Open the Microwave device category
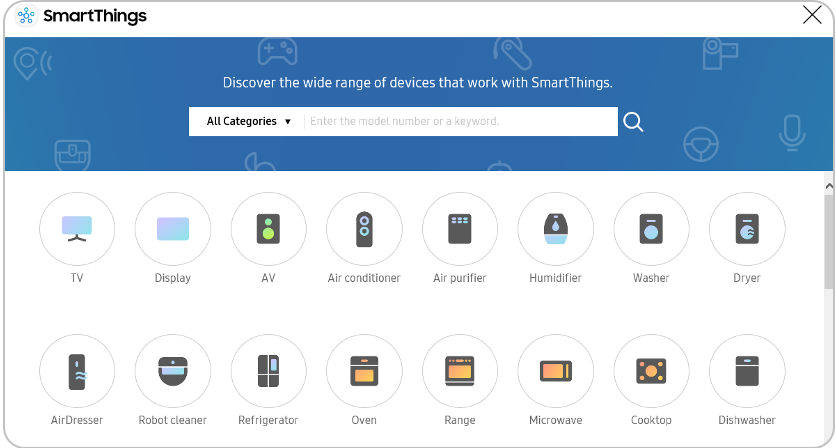This screenshot has width=836, height=448. pyautogui.click(x=555, y=372)
